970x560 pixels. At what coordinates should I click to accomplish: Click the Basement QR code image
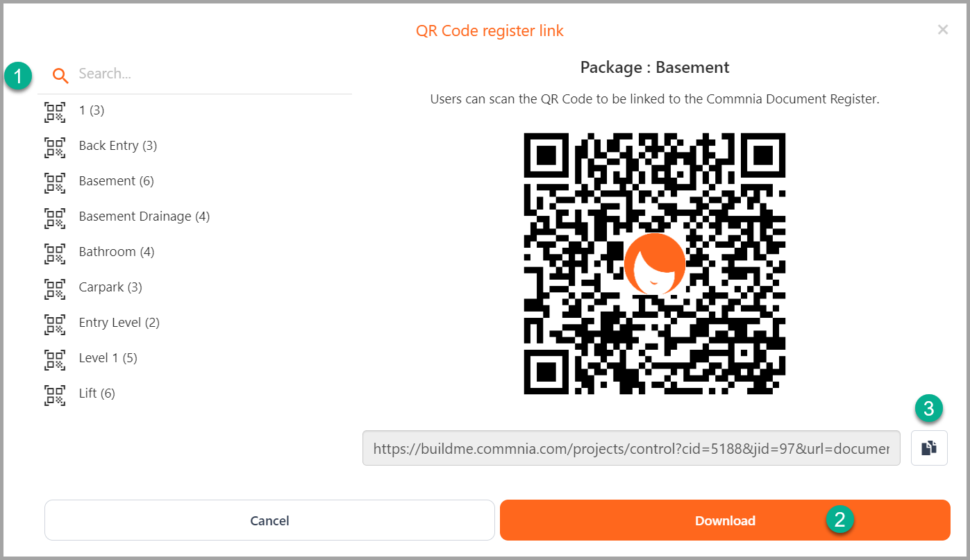[x=655, y=264]
